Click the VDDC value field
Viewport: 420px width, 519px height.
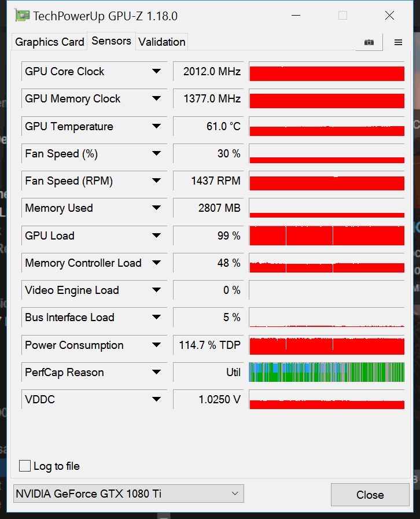(x=207, y=400)
